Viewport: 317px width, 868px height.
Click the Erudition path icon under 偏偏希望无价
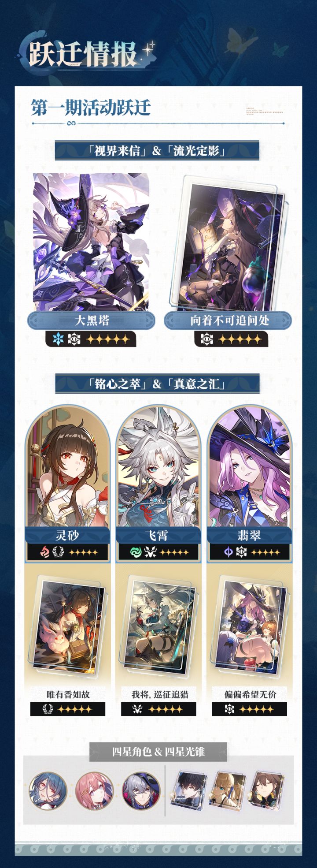click(229, 709)
